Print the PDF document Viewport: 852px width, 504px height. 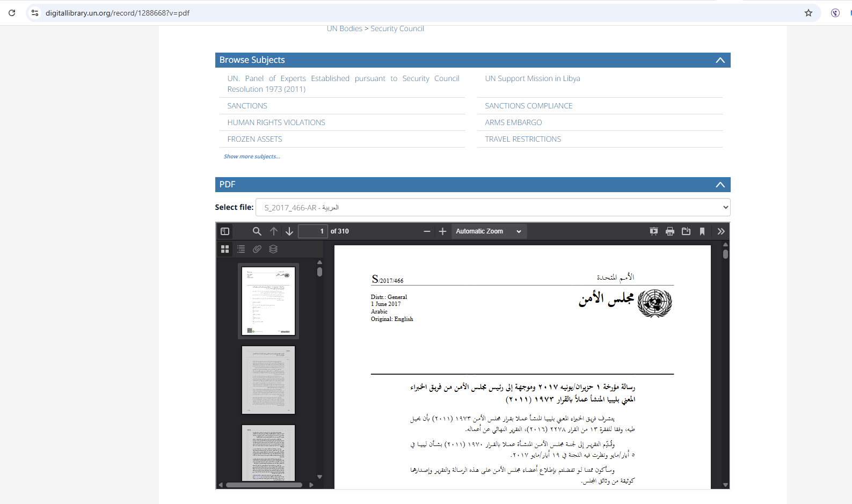click(x=670, y=231)
